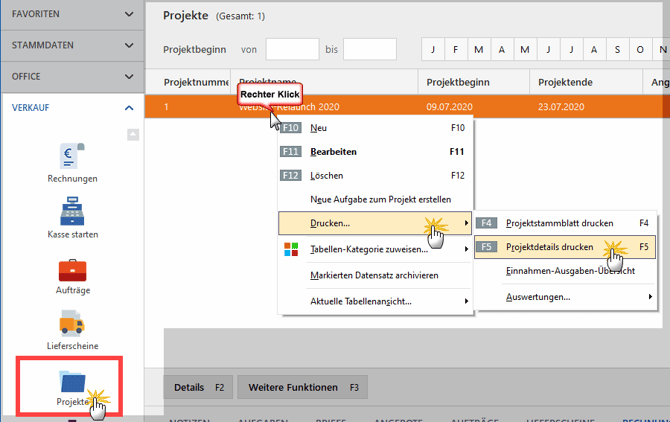Viewport: 670px width, 422px height.
Task: Expand the Office section
Action: click(72, 76)
